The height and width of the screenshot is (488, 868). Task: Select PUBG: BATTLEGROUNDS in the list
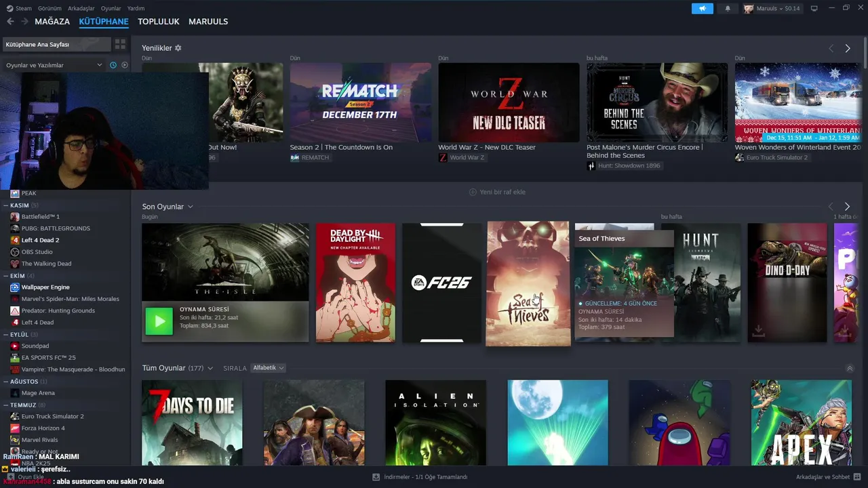[x=56, y=228]
